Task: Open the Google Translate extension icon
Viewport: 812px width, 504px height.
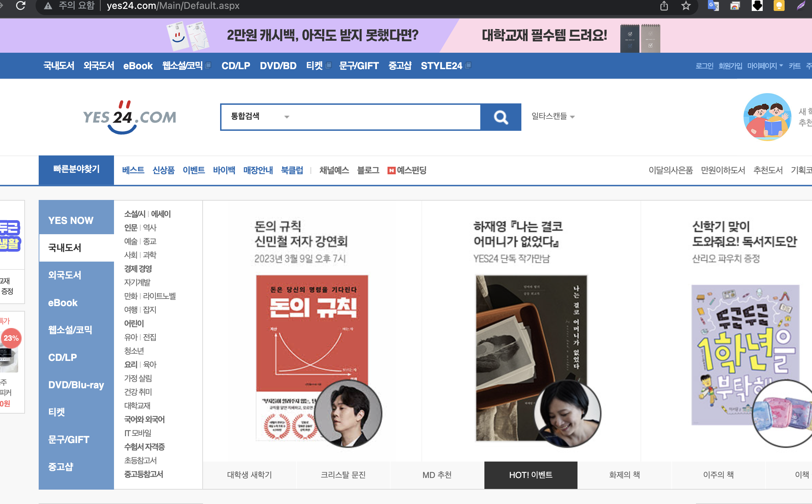Action: click(x=713, y=6)
